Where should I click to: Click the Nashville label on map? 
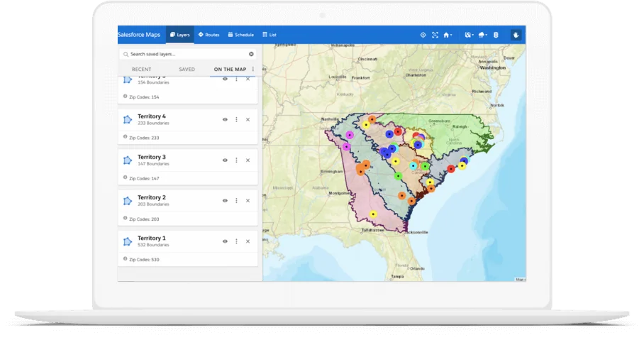pos(330,119)
